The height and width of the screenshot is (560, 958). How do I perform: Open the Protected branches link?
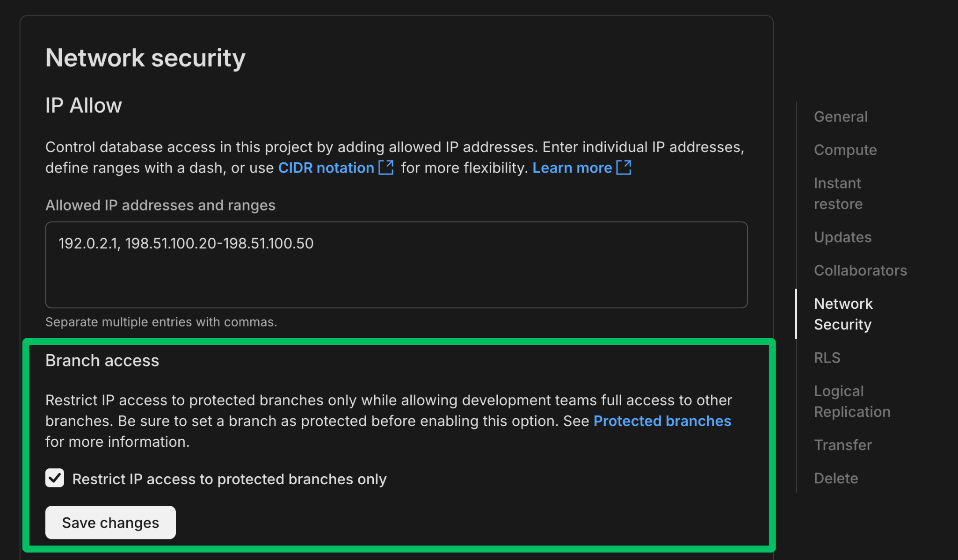pyautogui.click(x=662, y=421)
